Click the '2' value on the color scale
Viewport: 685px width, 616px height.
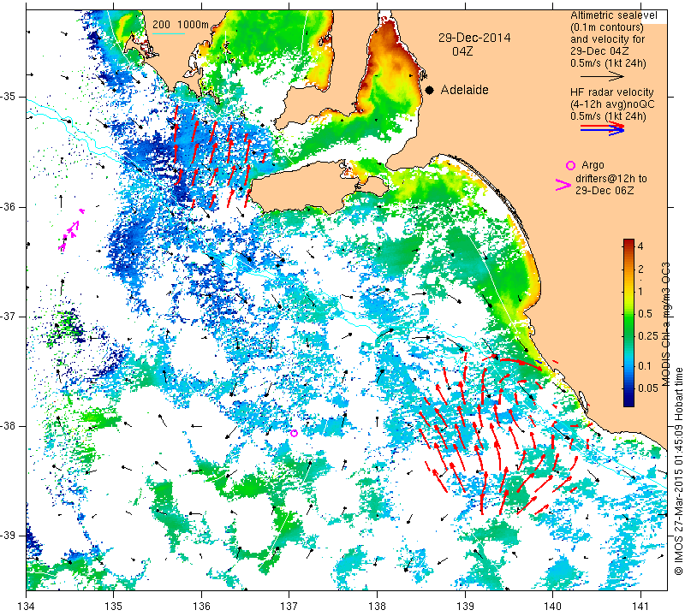coord(640,269)
